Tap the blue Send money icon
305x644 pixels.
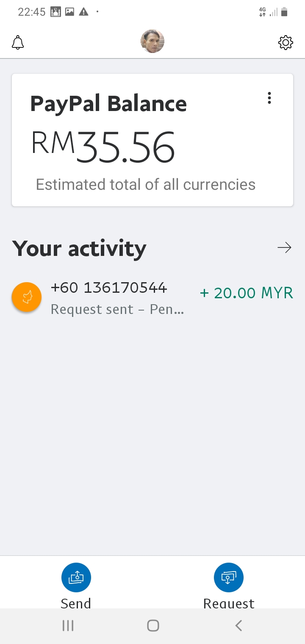point(76,577)
